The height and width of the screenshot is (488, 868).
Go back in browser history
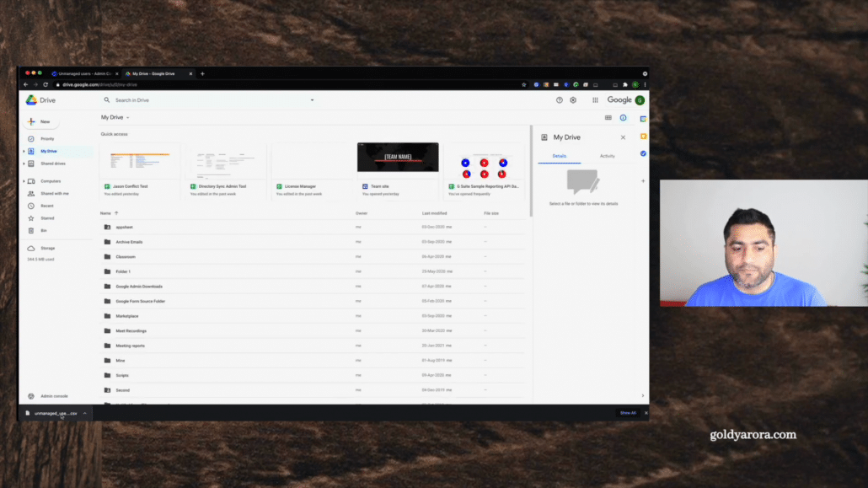click(x=25, y=85)
